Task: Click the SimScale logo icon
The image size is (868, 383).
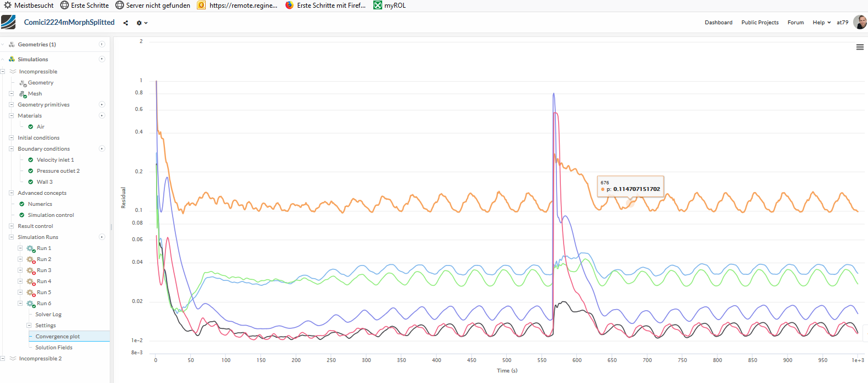Action: 8,22
